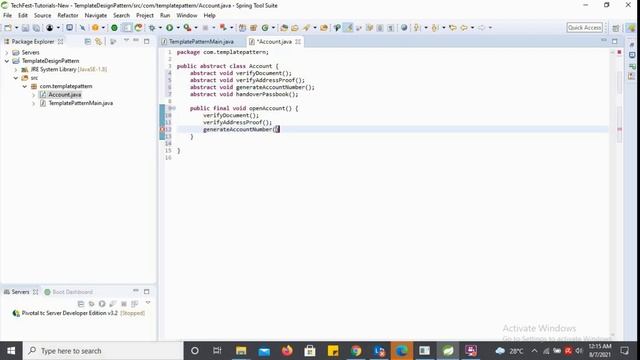The height and width of the screenshot is (360, 640).
Task: Open the Run menu
Action: pyautogui.click(x=165, y=16)
